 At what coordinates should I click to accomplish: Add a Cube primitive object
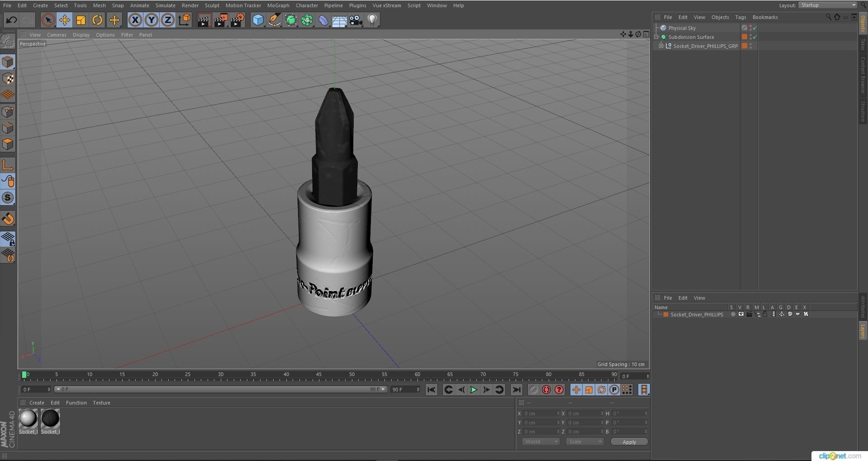258,20
